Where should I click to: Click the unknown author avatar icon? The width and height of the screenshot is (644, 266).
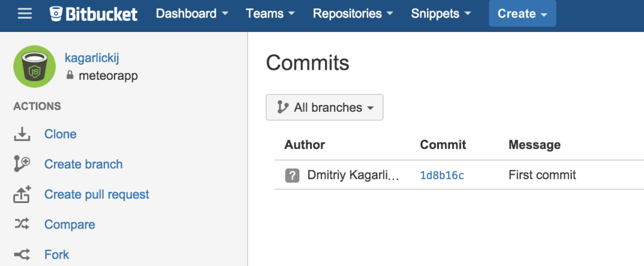coord(292,175)
